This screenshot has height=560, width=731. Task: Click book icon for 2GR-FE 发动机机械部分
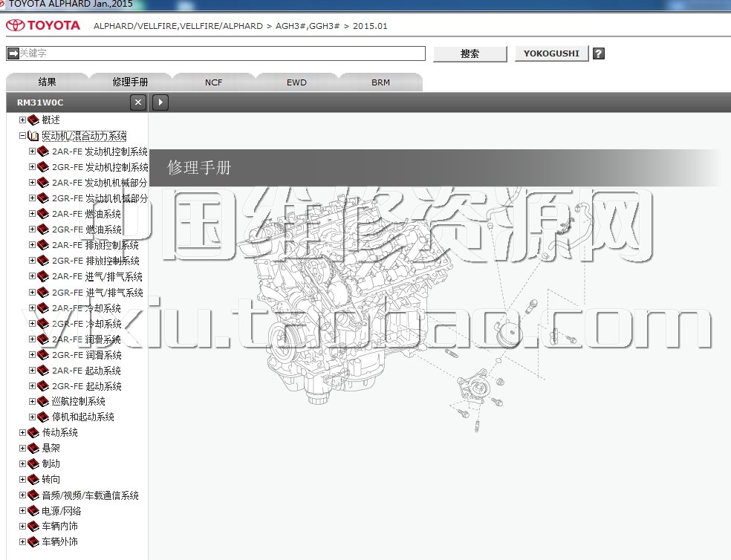(x=43, y=198)
